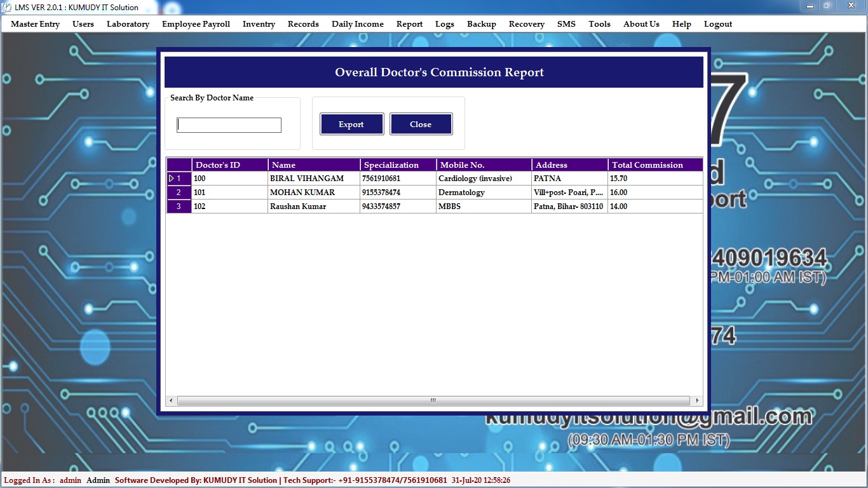Click scrollbar right arrow in grid
This screenshot has height=488, width=868.
click(697, 401)
